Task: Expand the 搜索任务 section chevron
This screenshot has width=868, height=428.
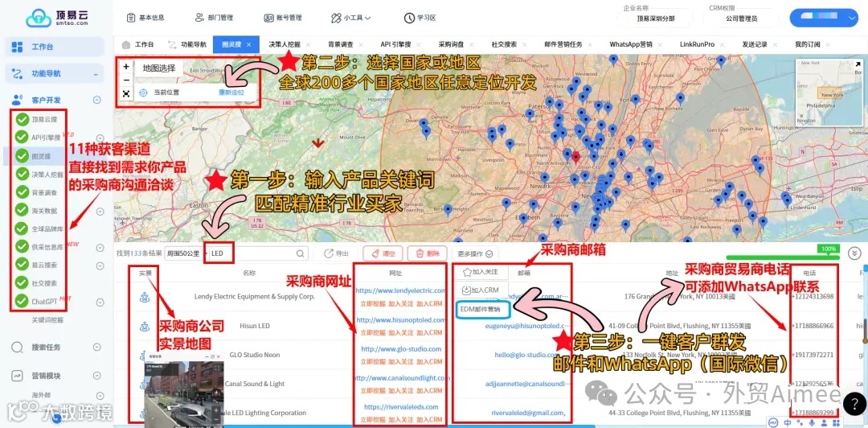Action: pyautogui.click(x=97, y=347)
